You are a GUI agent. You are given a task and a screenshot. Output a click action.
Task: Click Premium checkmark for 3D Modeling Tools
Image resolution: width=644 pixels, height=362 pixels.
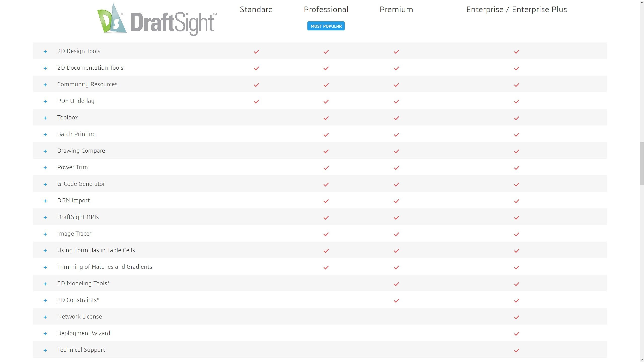coord(396,284)
